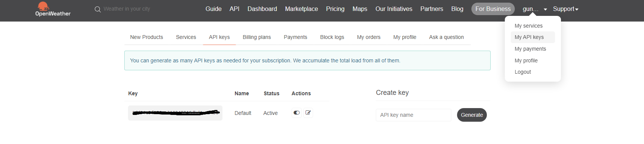Image resolution: width=644 pixels, height=144 pixels.
Task: Click the search magnifier icon
Action: 97,9
